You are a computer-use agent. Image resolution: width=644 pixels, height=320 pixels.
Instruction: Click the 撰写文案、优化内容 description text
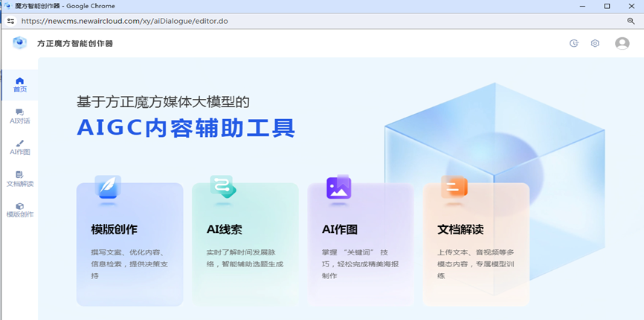129,264
